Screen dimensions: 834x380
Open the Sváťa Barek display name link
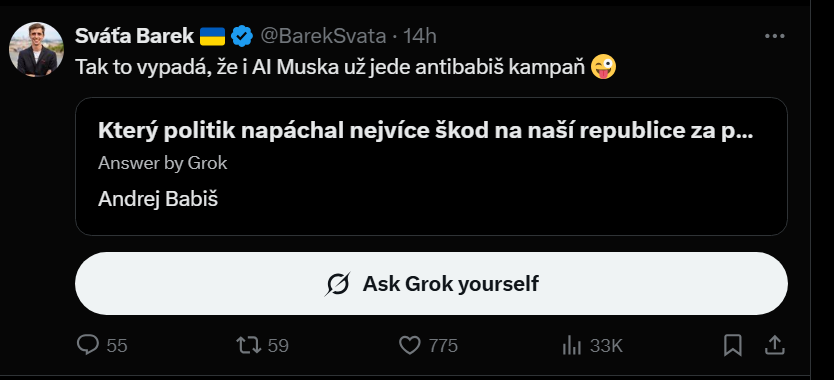[x=134, y=36]
